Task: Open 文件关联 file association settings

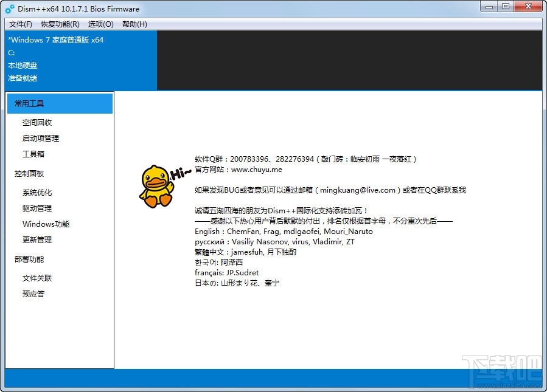Action: point(37,278)
